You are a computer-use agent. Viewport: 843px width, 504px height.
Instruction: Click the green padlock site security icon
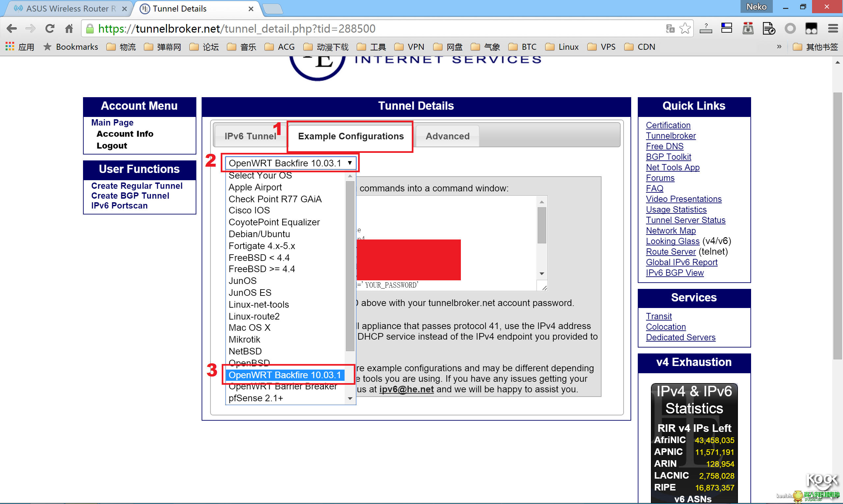click(x=90, y=29)
